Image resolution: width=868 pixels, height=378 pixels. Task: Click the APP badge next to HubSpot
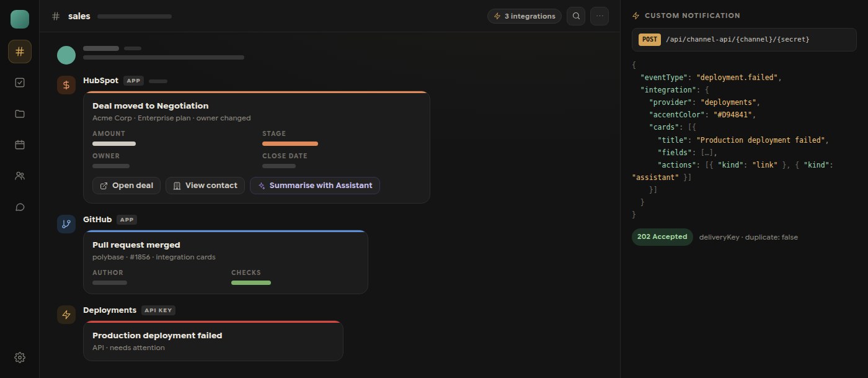pyautogui.click(x=133, y=81)
